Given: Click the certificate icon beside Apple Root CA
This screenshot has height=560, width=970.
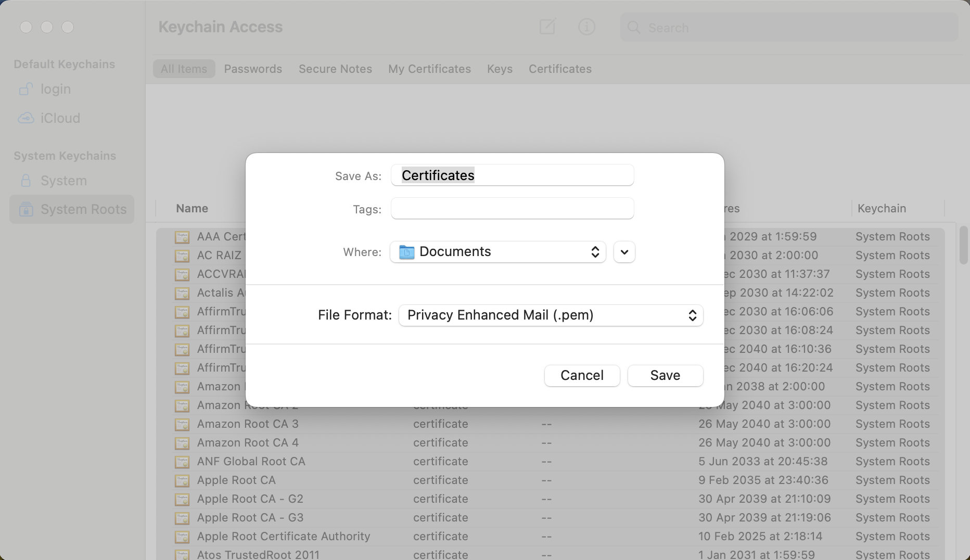Looking at the screenshot, I should point(182,480).
